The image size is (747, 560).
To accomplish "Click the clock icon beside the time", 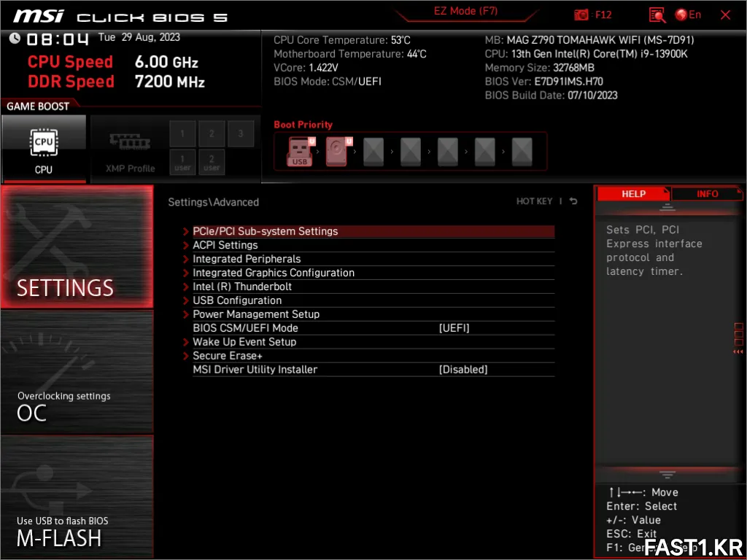I will coord(15,38).
